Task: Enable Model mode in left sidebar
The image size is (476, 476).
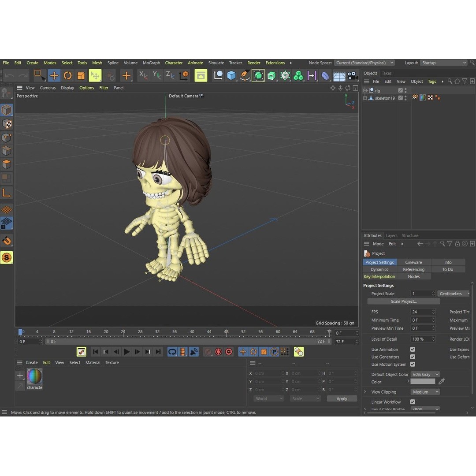Action: 7,110
